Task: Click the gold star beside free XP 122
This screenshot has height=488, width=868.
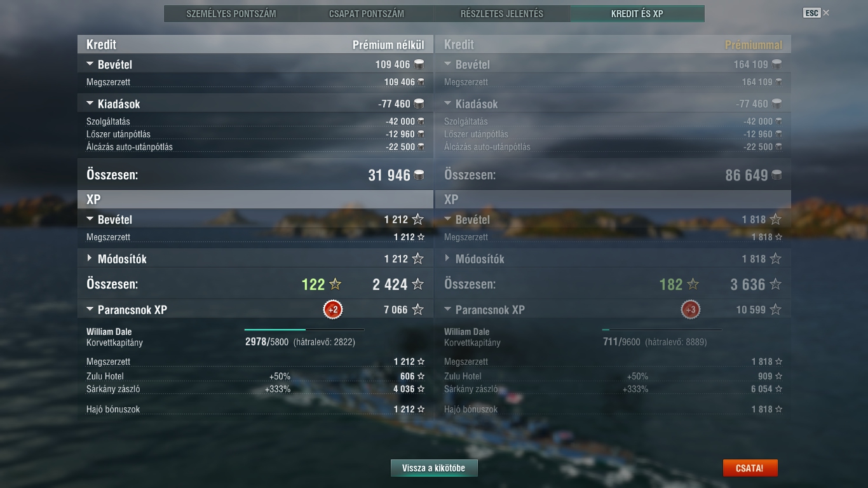Action: click(336, 284)
